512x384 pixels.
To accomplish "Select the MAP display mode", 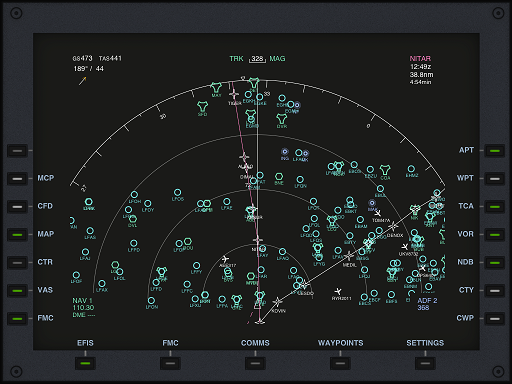I will click(17, 235).
